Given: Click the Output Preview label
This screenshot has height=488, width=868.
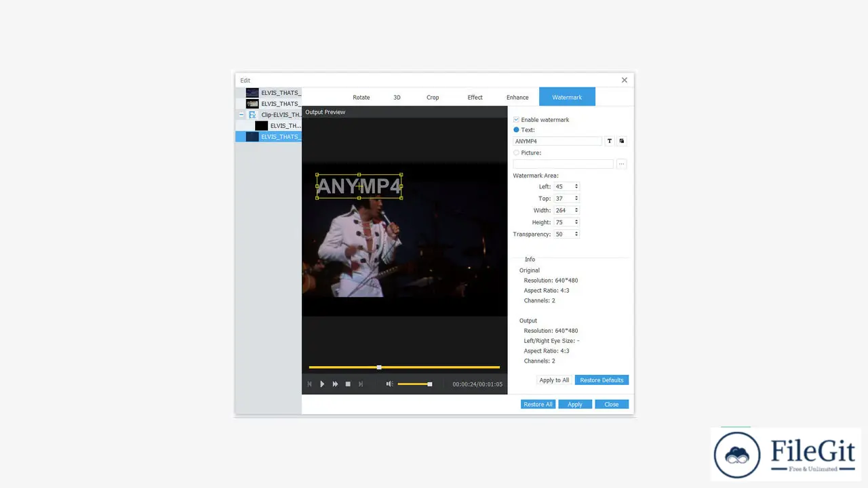Looking at the screenshot, I should click(325, 112).
